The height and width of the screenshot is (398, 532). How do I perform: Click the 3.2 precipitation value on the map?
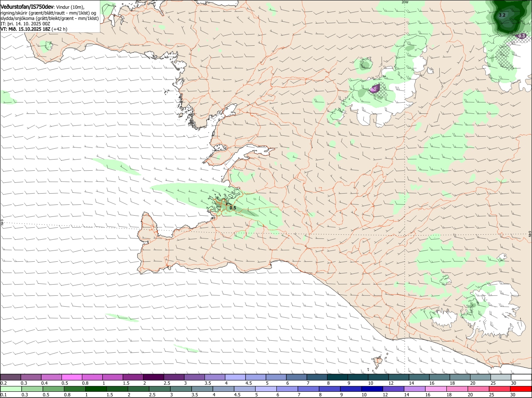click(x=502, y=15)
